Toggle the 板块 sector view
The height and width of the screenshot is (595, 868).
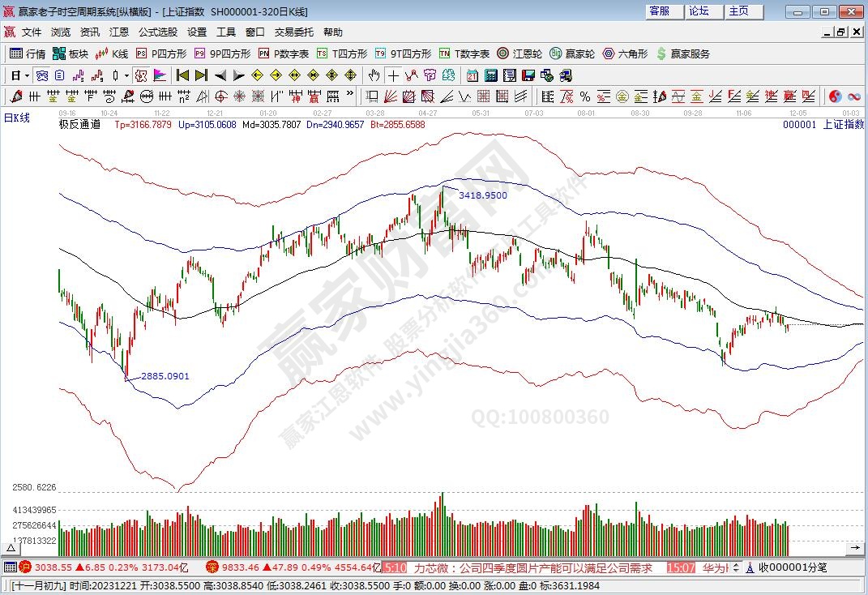71,54
